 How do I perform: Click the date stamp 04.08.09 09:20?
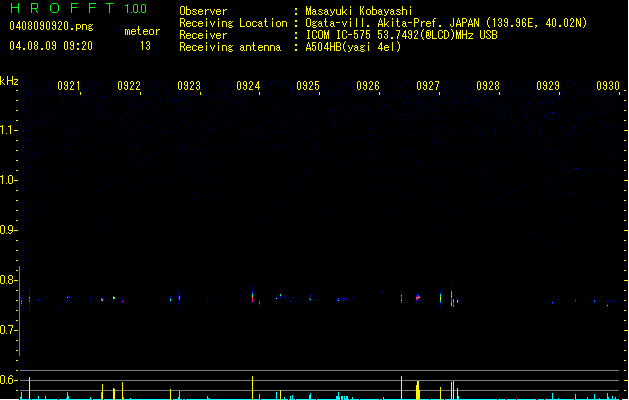coord(51,46)
